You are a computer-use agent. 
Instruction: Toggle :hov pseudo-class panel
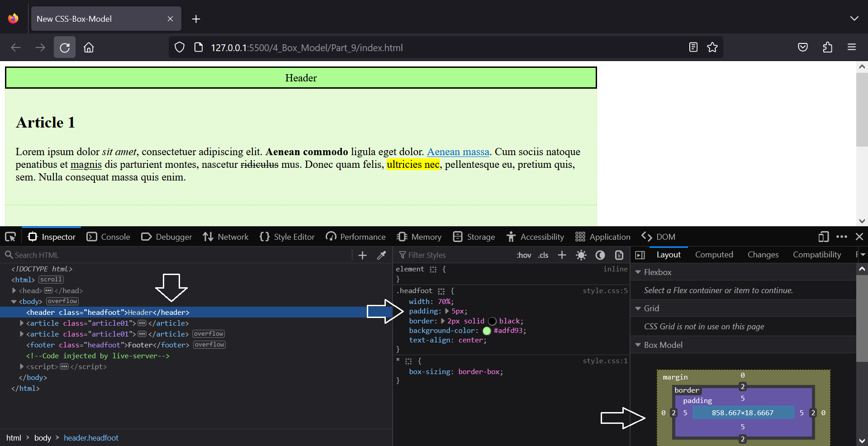coord(524,255)
